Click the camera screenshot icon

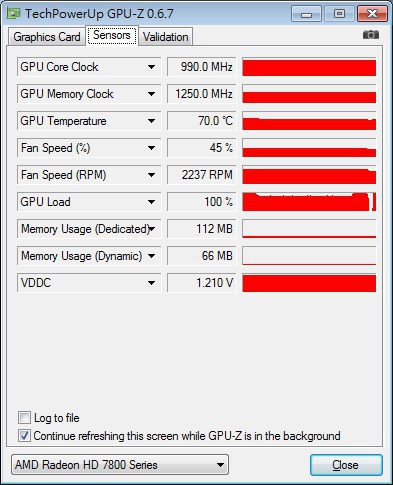(x=371, y=35)
